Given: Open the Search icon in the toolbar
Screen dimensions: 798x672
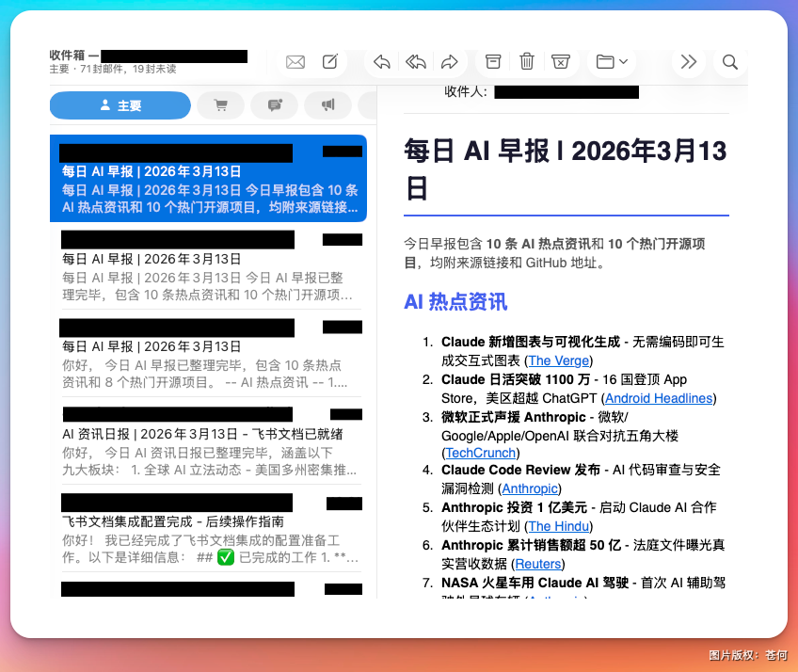Looking at the screenshot, I should (x=729, y=62).
